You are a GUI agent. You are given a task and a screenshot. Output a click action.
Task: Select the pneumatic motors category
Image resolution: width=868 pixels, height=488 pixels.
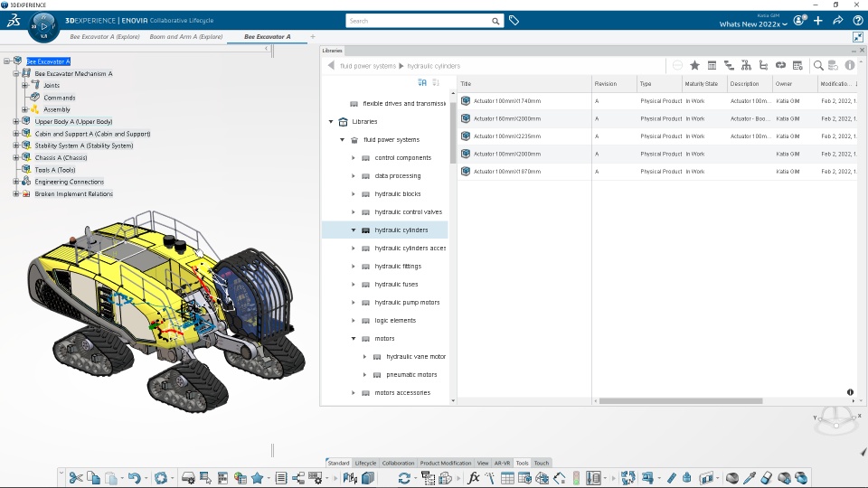(411, 374)
